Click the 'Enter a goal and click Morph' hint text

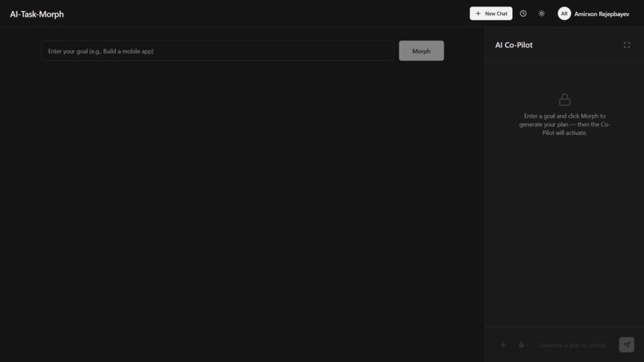(x=564, y=125)
